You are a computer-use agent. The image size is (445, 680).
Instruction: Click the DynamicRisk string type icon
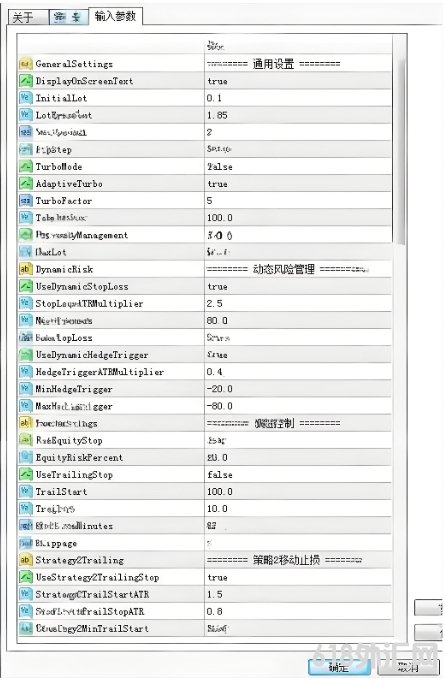coord(26,269)
